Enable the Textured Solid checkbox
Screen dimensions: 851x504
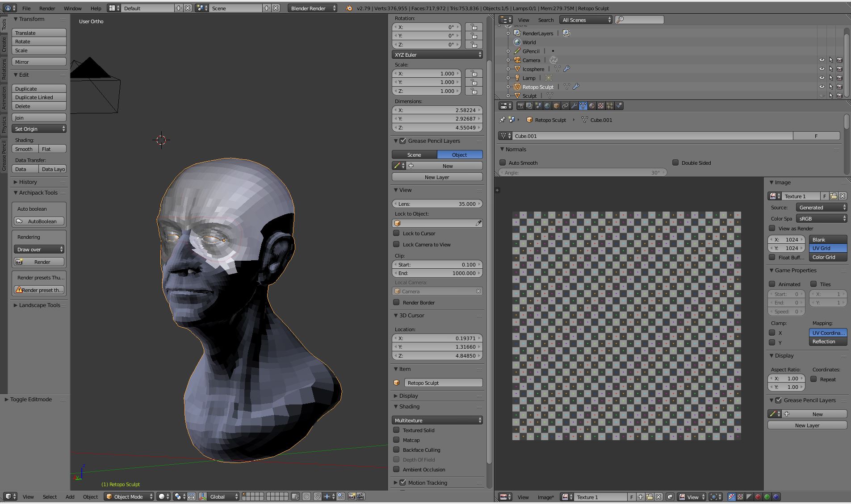click(x=397, y=430)
